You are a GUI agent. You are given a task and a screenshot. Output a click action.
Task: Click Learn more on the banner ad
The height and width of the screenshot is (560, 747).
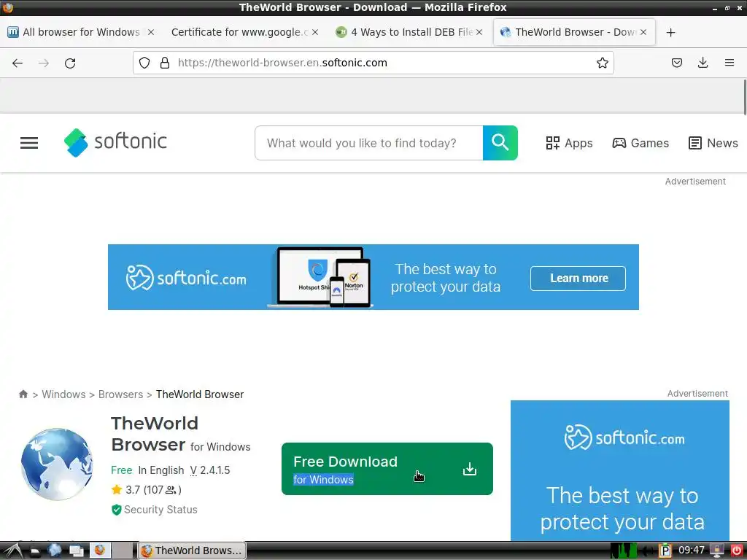[578, 278]
